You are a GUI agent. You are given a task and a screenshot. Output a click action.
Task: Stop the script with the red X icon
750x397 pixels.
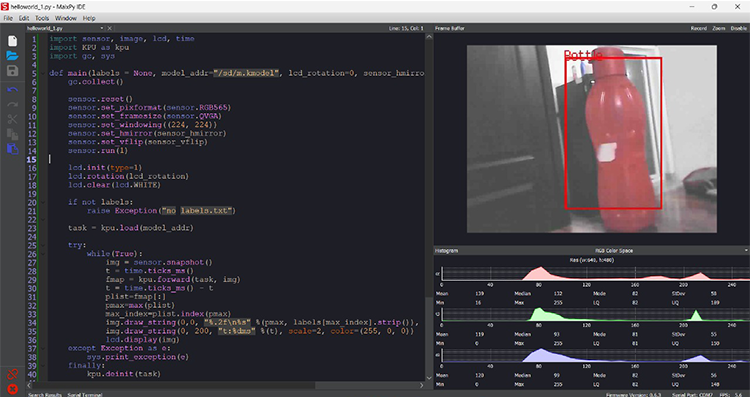(12, 389)
